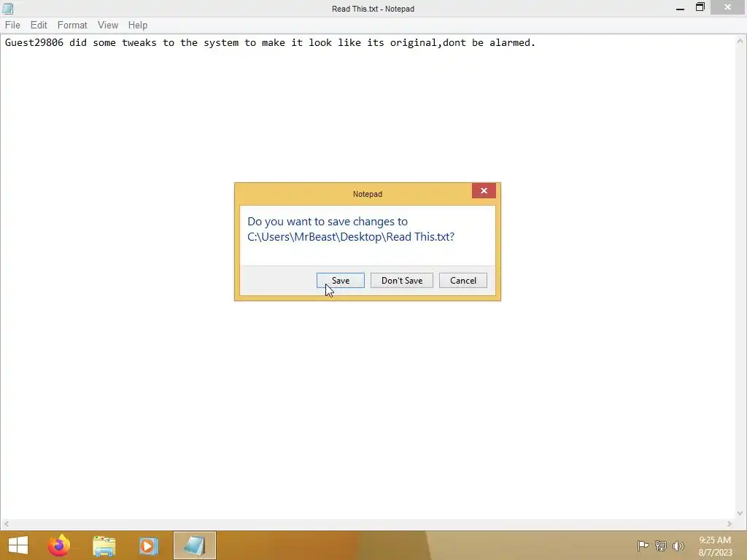The height and width of the screenshot is (560, 747).
Task: Cancel the save changes prompt
Action: click(x=463, y=281)
